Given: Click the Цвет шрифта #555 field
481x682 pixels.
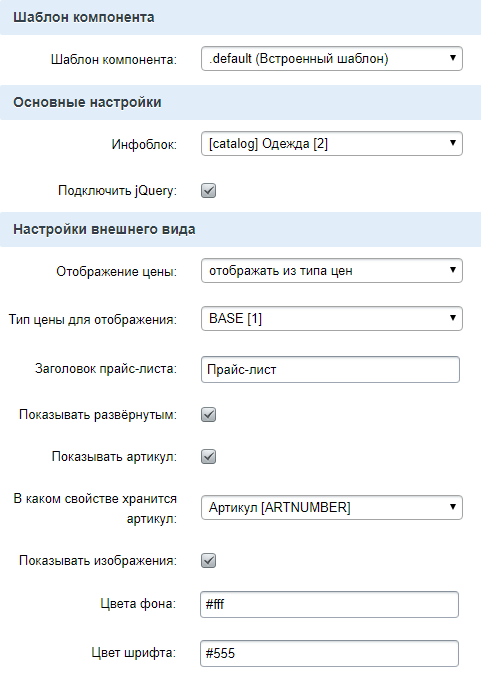Looking at the screenshot, I should (329, 653).
